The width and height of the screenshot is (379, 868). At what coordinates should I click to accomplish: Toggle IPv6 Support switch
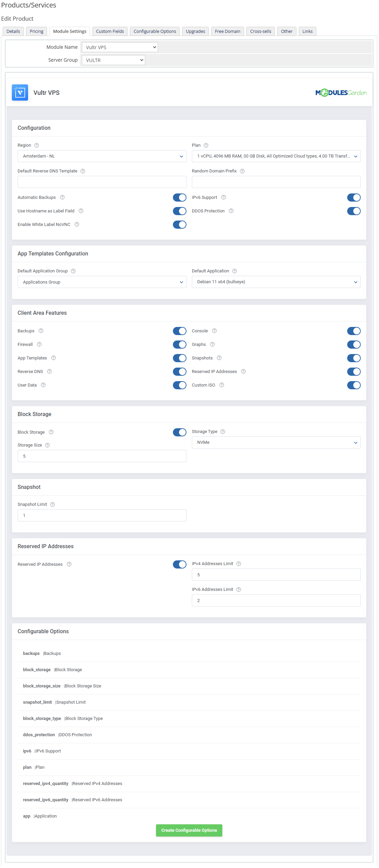click(x=354, y=198)
